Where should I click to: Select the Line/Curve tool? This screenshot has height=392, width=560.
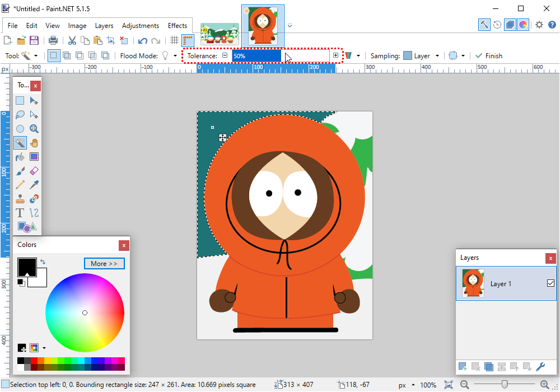[x=34, y=213]
